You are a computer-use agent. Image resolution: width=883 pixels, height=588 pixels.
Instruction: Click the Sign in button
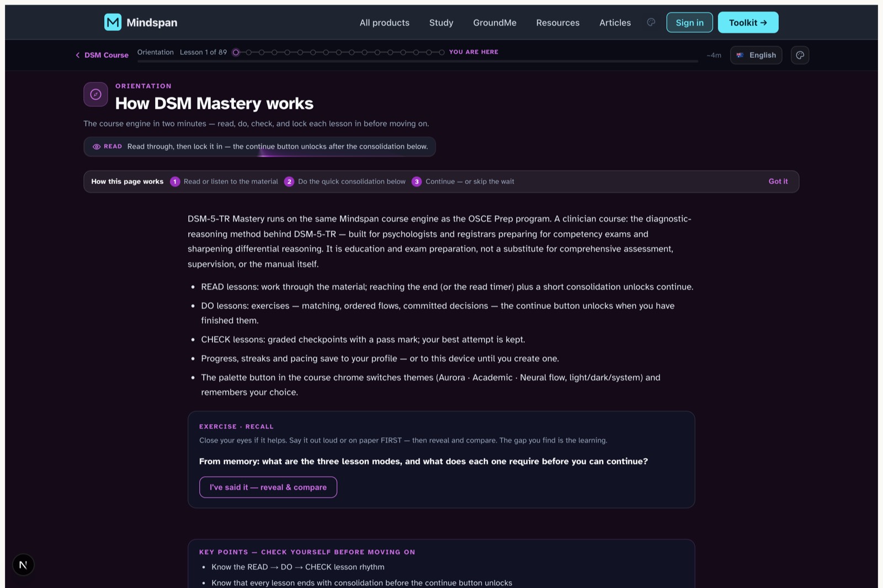(x=690, y=23)
